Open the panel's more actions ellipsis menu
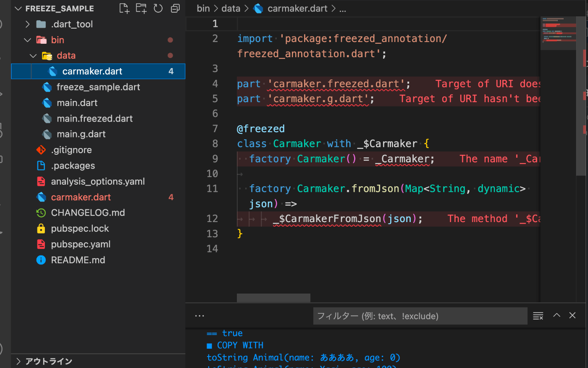 click(x=199, y=316)
